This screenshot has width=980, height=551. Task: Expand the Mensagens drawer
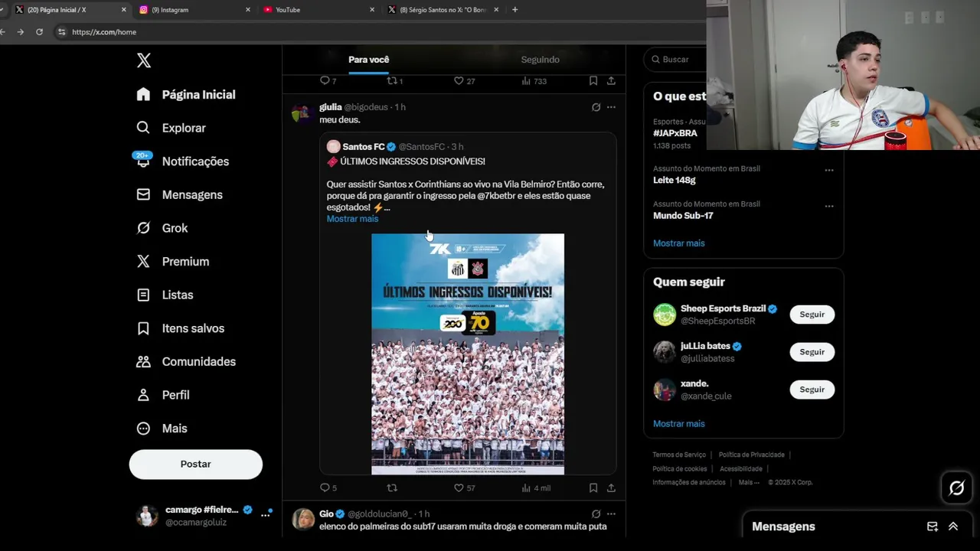point(953,527)
